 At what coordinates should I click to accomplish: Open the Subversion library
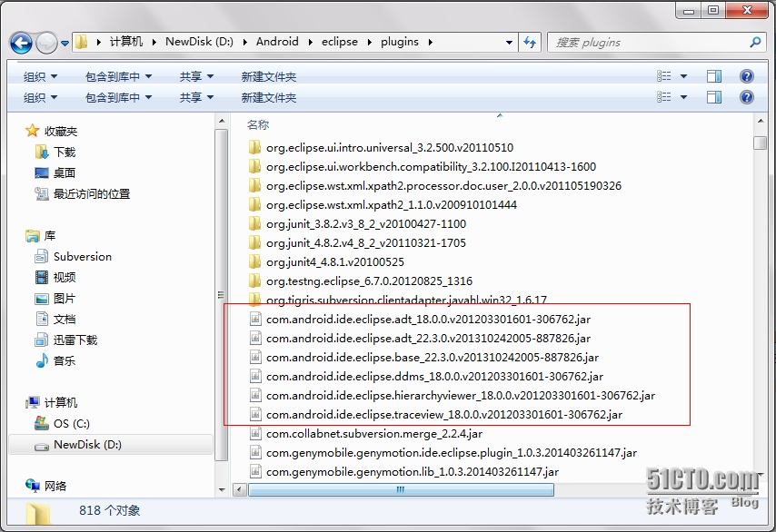pos(82,257)
